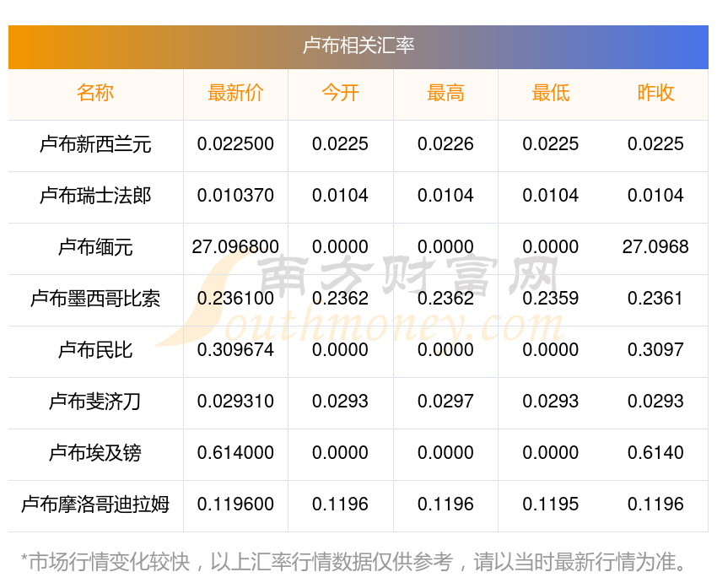Select the 0.2359 lowest price cell
Image resolution: width=717 pixels, height=588 pixels.
pyautogui.click(x=550, y=299)
